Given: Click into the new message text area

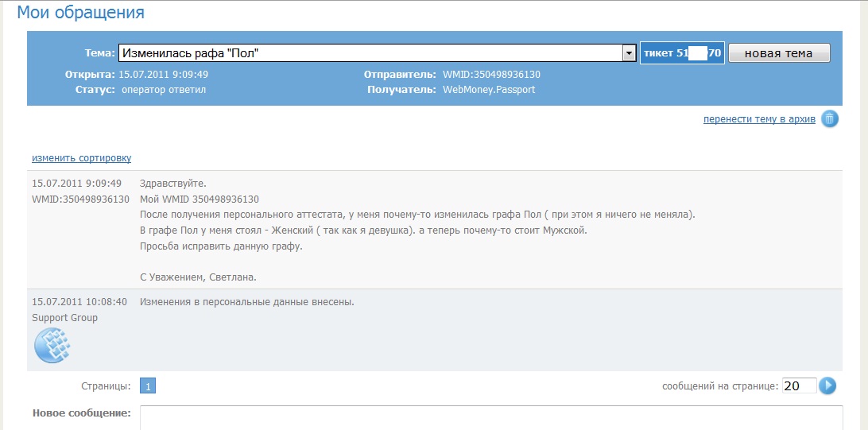Looking at the screenshot, I should click(491, 418).
